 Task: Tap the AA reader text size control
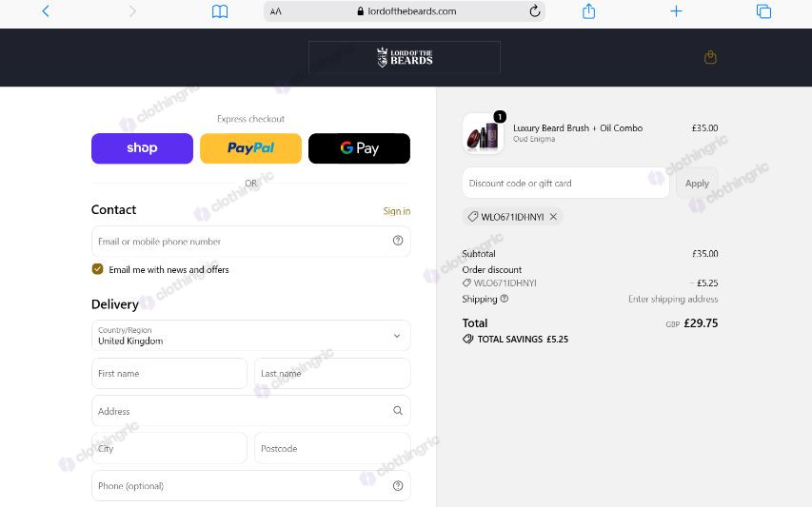(x=276, y=11)
